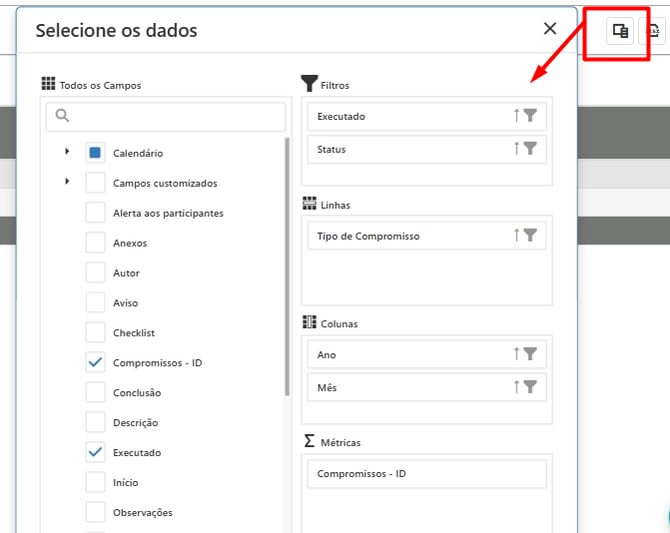Toggle the Calendário checkbox
The image size is (670, 533).
95,153
